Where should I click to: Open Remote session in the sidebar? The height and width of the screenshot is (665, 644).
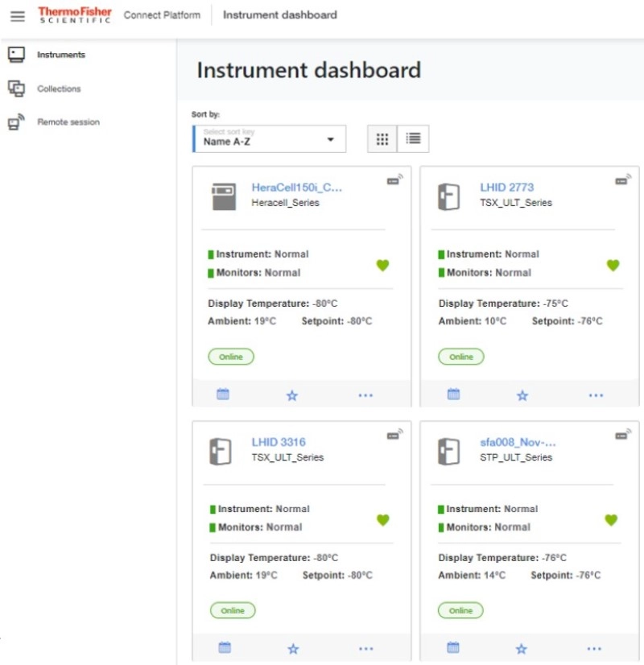click(68, 122)
